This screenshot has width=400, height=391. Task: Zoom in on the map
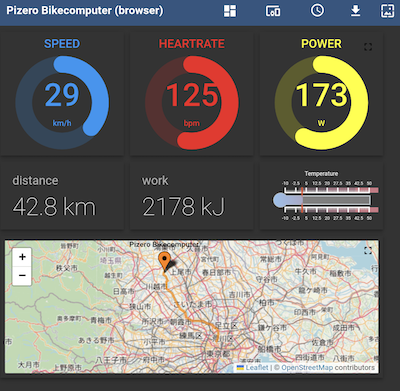coord(22,257)
